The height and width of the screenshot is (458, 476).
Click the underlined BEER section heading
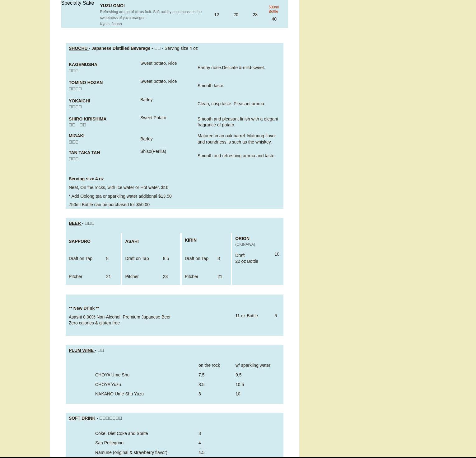point(75,223)
